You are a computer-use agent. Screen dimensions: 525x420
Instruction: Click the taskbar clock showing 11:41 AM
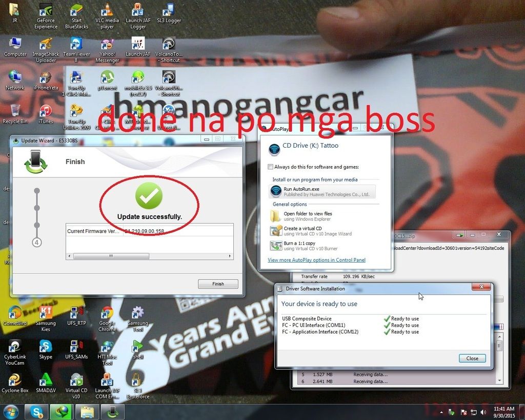[x=503, y=411]
